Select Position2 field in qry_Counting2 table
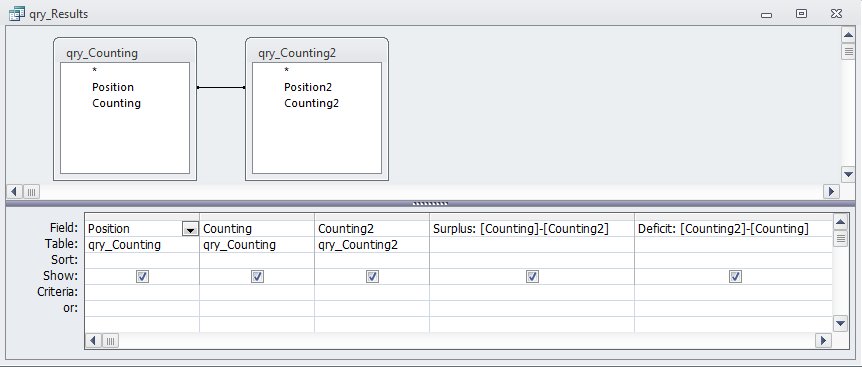This screenshot has width=862, height=367. point(308,87)
